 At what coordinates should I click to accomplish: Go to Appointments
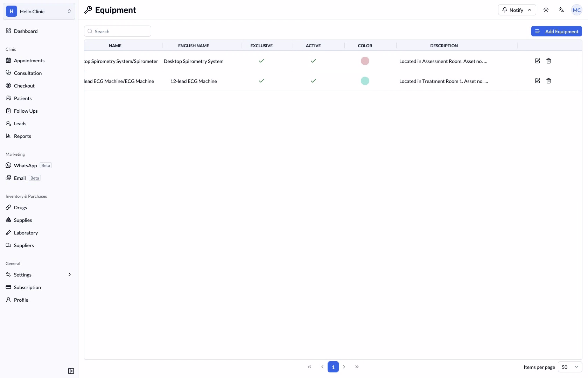click(39, 61)
